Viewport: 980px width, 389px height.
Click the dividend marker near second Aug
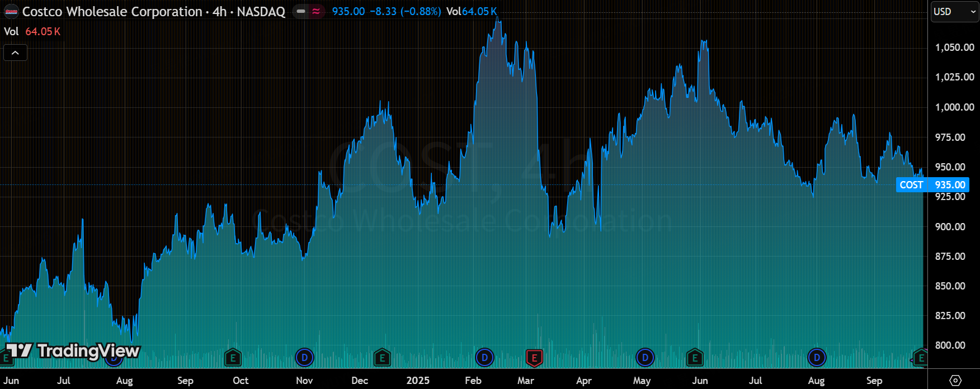coord(817,357)
